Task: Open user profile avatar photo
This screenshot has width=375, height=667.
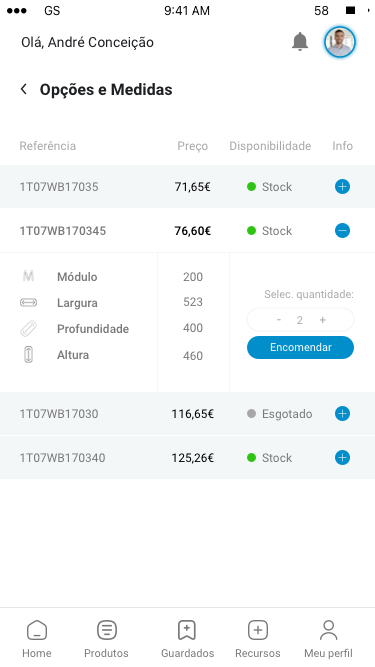Action: tap(340, 42)
